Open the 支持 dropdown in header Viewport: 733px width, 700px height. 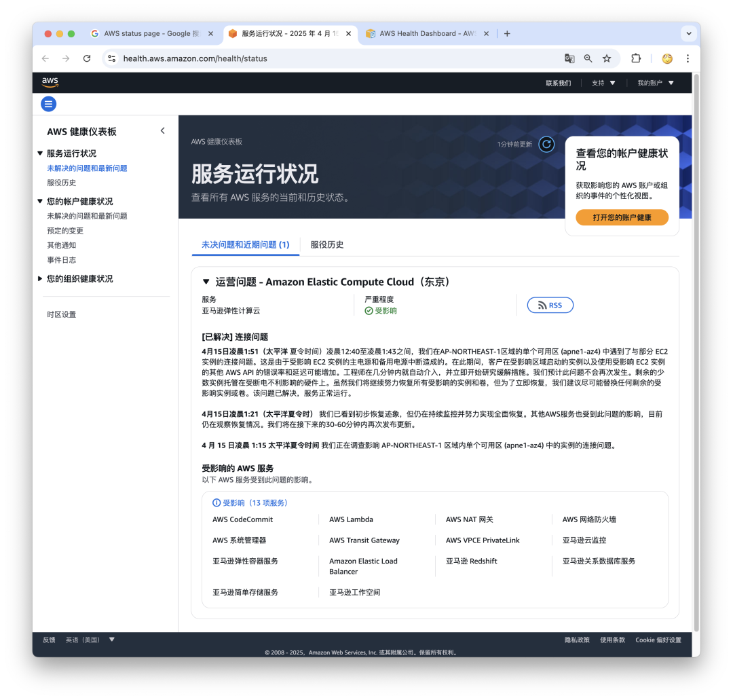tap(603, 83)
